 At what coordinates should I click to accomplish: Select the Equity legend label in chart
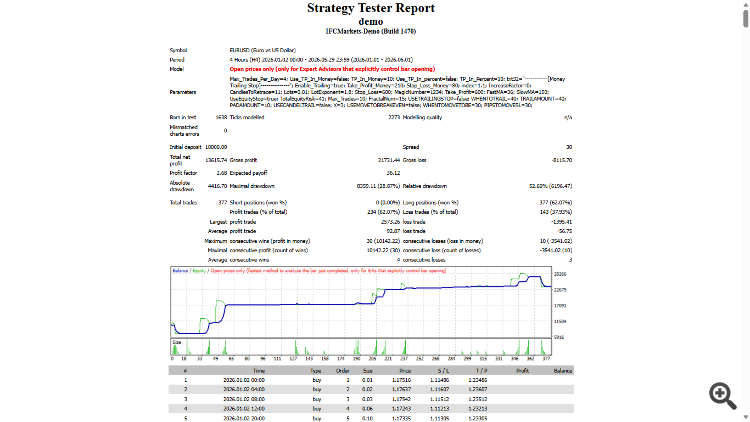(199, 271)
